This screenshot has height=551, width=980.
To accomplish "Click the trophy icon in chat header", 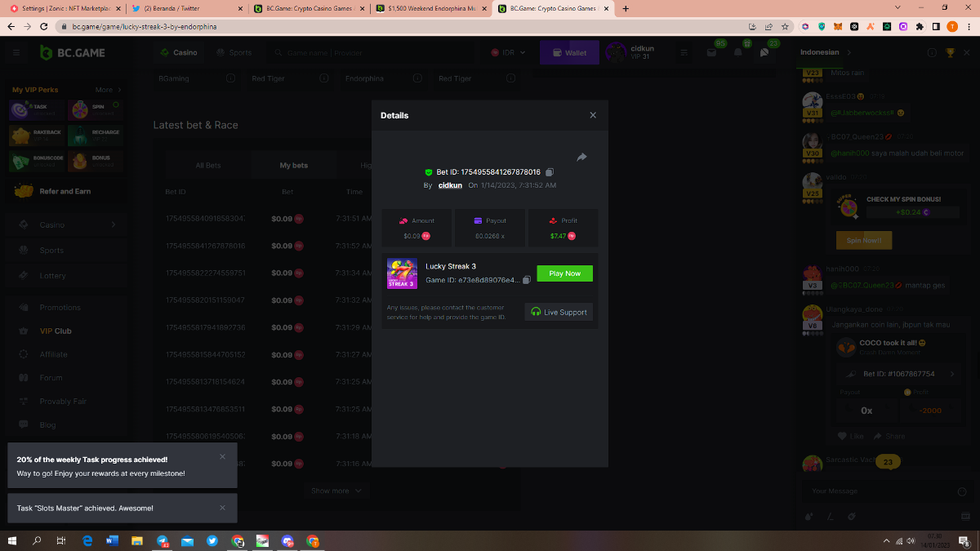I will point(950,53).
